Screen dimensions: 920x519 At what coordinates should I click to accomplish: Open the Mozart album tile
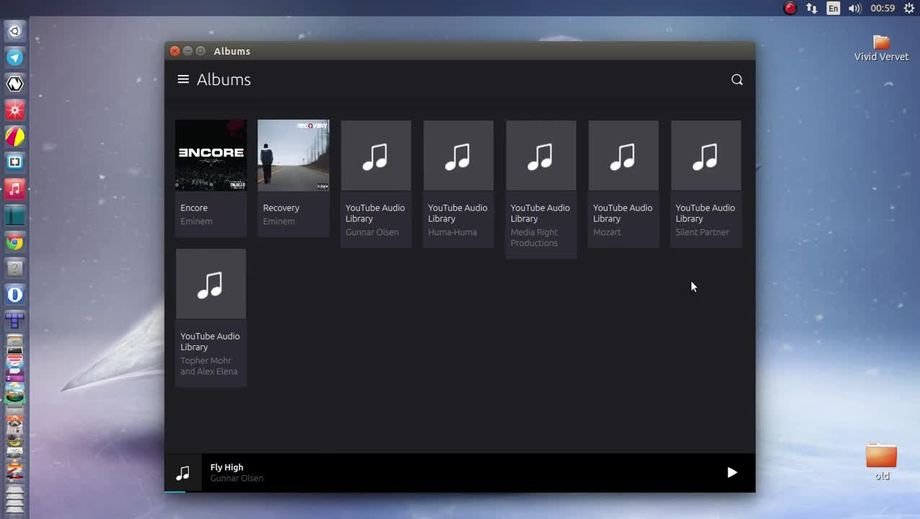point(623,156)
